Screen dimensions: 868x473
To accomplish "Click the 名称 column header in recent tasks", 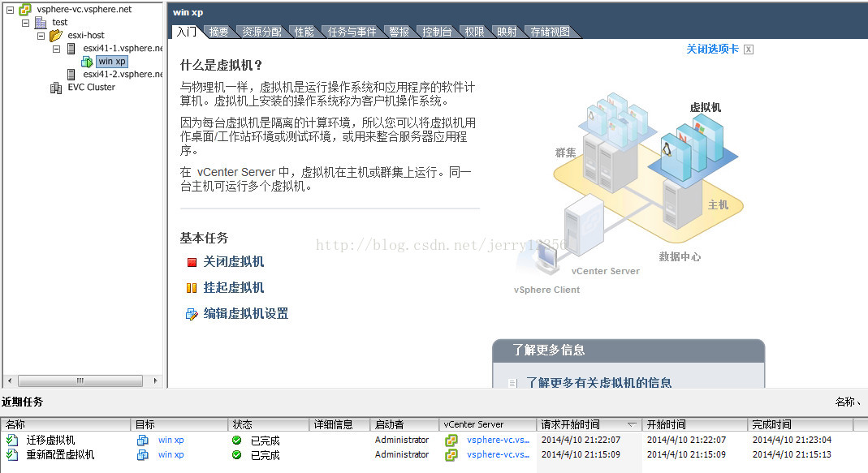I will click(x=66, y=425).
